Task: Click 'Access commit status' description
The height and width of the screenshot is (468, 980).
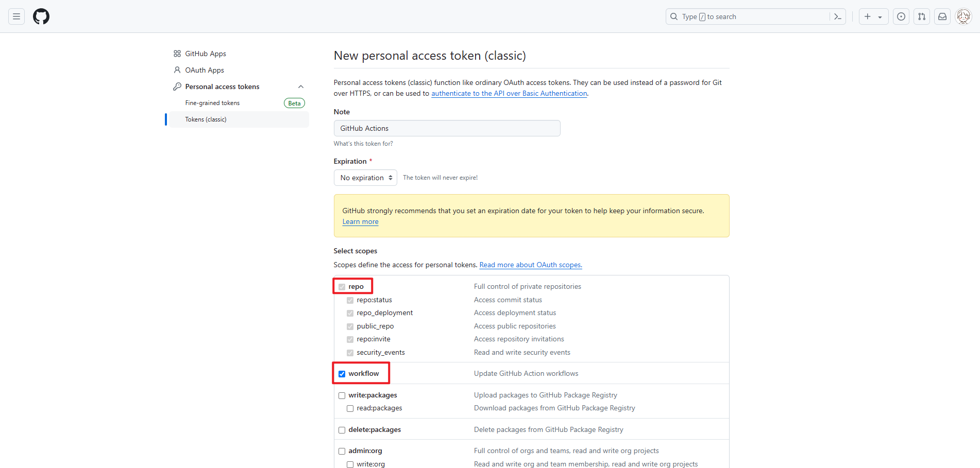Action: pyautogui.click(x=508, y=300)
